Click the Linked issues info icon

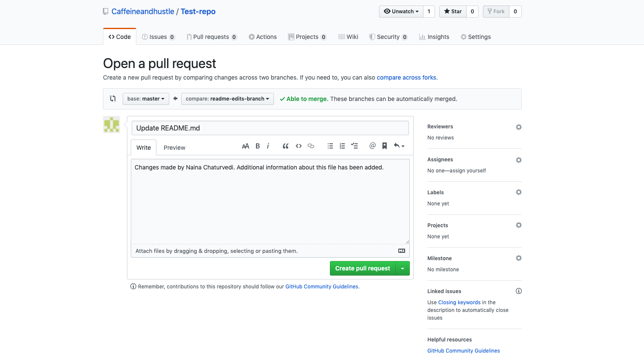[x=519, y=291]
